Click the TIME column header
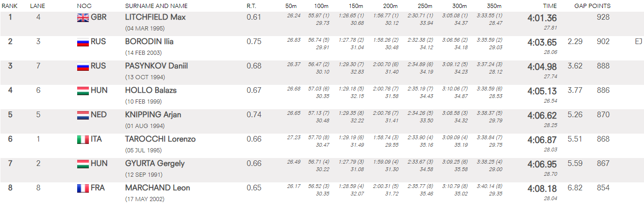This screenshot has height=203, width=644. 550,6
